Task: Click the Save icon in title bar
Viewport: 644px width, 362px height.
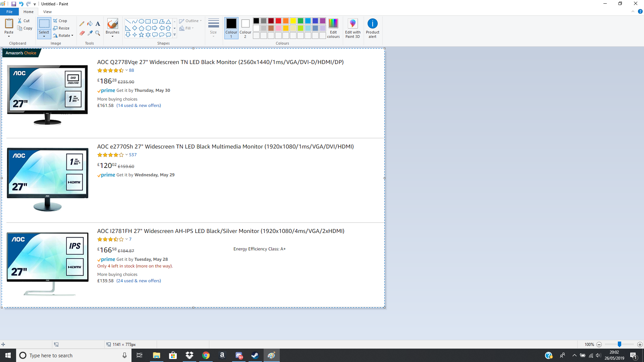Action: 14,4
